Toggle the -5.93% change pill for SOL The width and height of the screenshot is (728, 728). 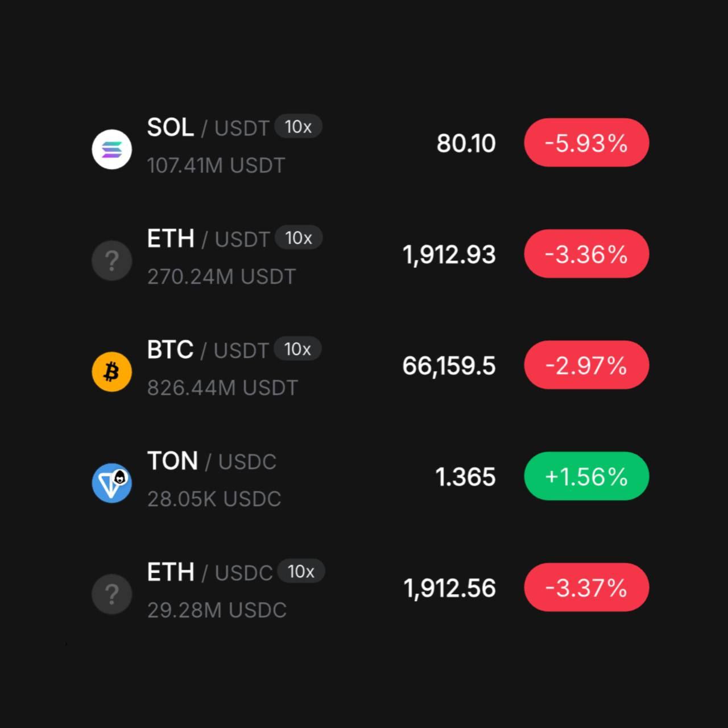pyautogui.click(x=586, y=143)
